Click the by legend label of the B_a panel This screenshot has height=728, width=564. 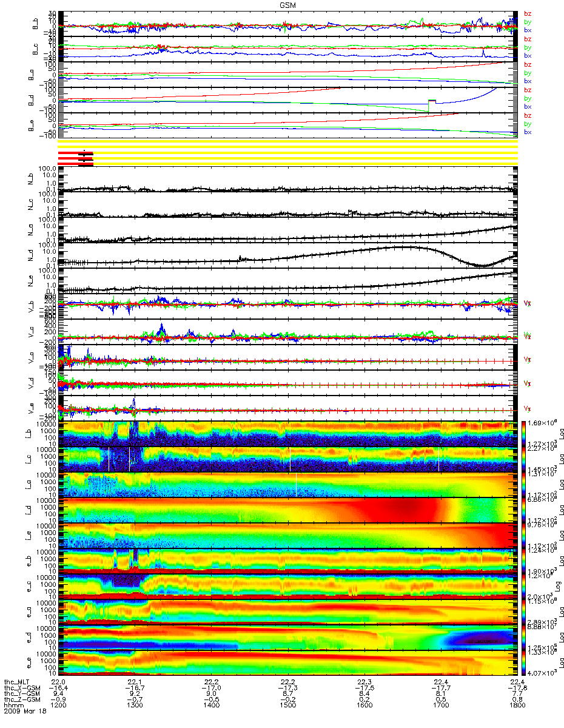[528, 73]
